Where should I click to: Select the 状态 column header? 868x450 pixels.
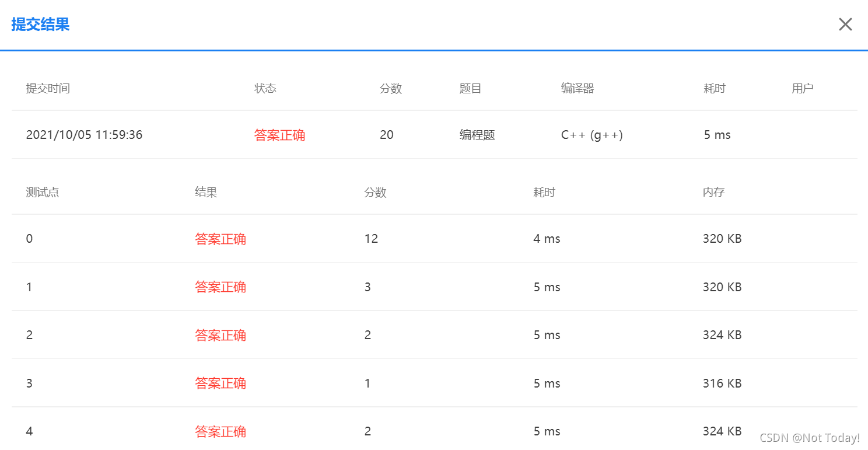[x=265, y=88]
